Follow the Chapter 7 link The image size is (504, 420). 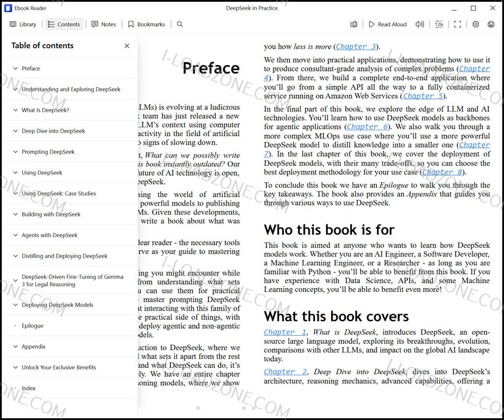point(474,145)
